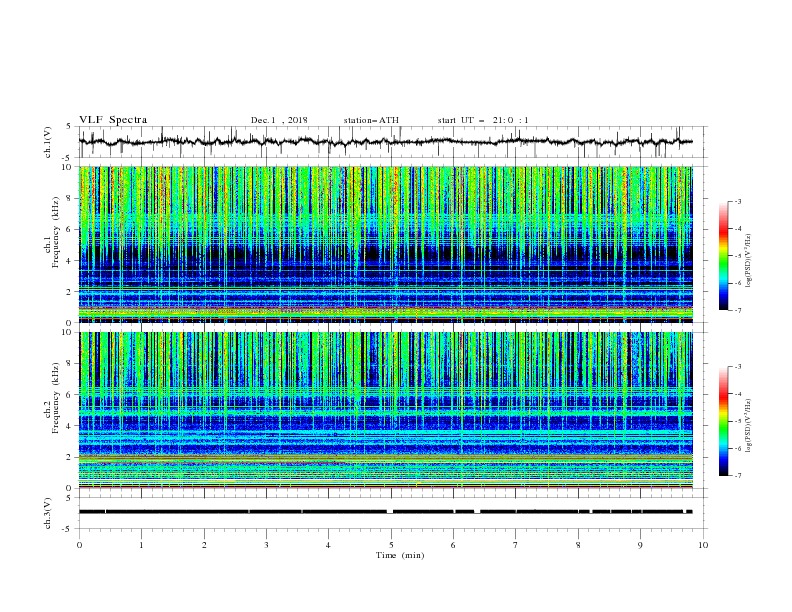Click time axis tick label "0"
Image resolution: width=792 pixels, height=612 pixels.
pos(79,545)
